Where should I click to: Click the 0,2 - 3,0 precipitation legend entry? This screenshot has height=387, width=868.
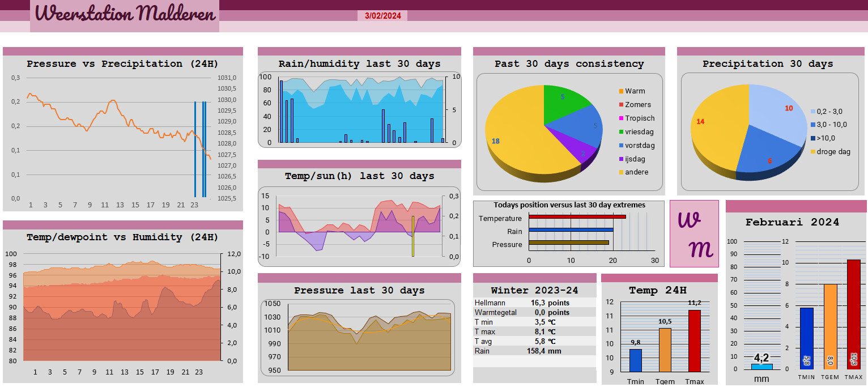[x=827, y=112]
